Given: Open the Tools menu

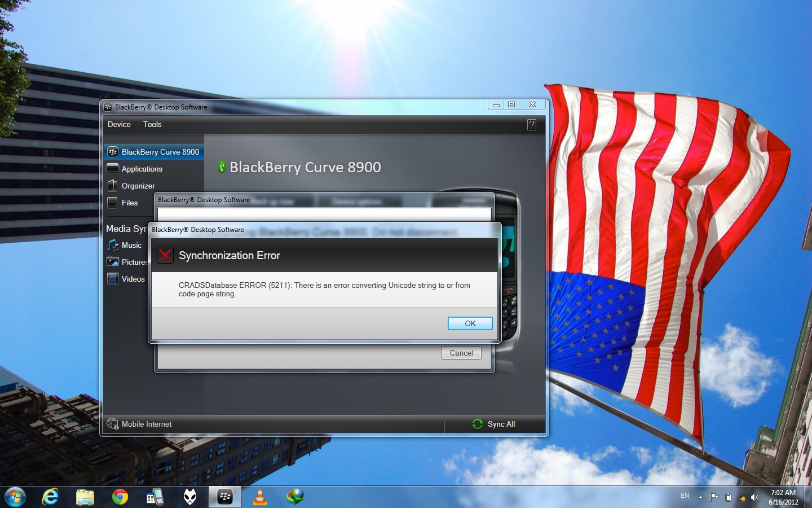Looking at the screenshot, I should coord(152,124).
